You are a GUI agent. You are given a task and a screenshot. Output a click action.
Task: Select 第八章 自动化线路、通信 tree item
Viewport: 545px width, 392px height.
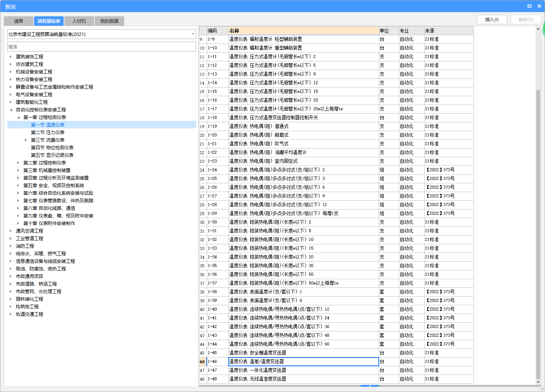(x=49, y=208)
